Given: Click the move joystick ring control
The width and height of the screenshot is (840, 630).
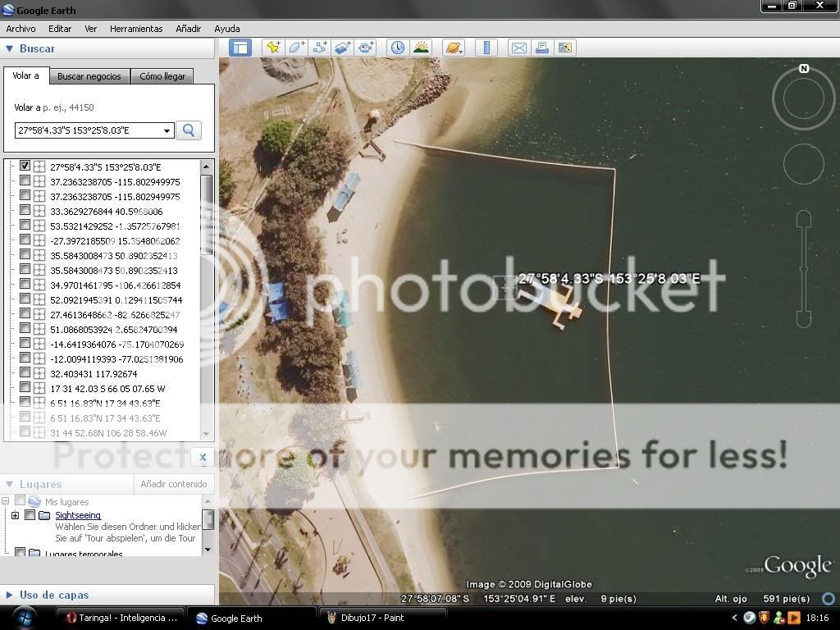Looking at the screenshot, I should pyautogui.click(x=804, y=163).
